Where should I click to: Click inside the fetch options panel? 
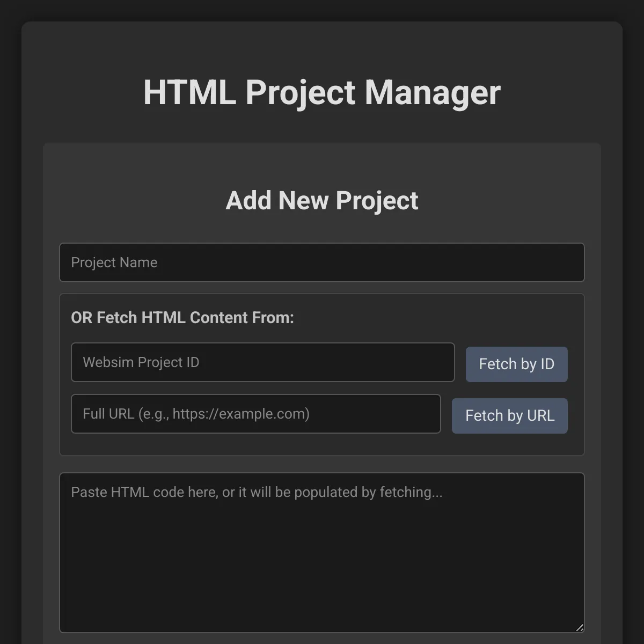click(322, 445)
